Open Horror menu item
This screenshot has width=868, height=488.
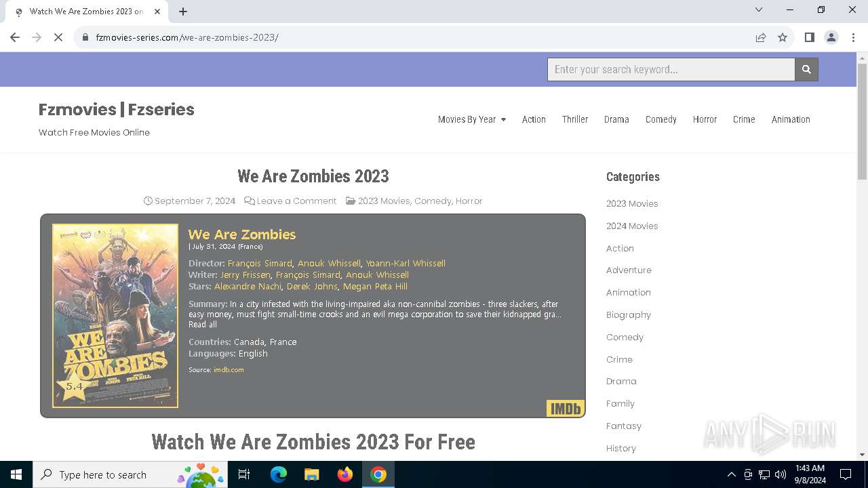pyautogui.click(x=705, y=119)
